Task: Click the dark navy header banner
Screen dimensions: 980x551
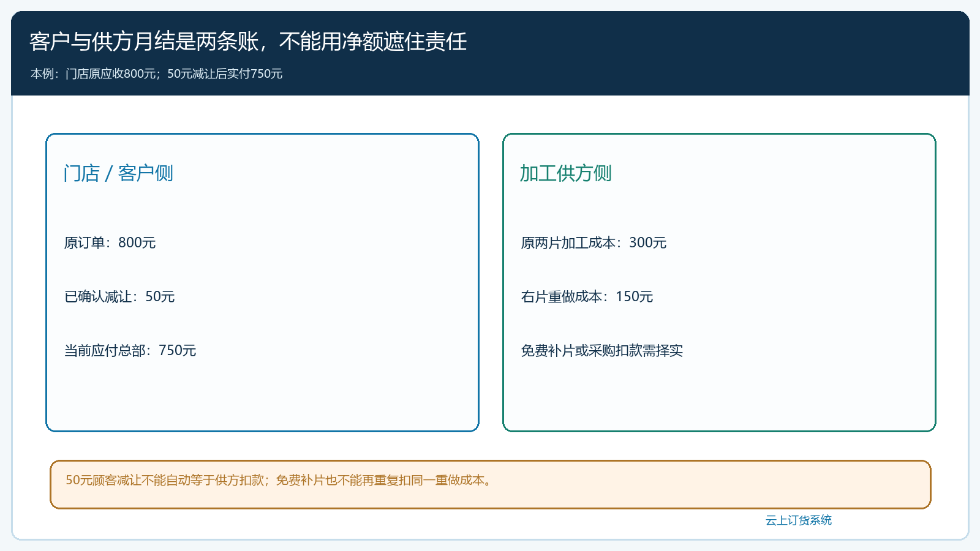Action: 490,53
